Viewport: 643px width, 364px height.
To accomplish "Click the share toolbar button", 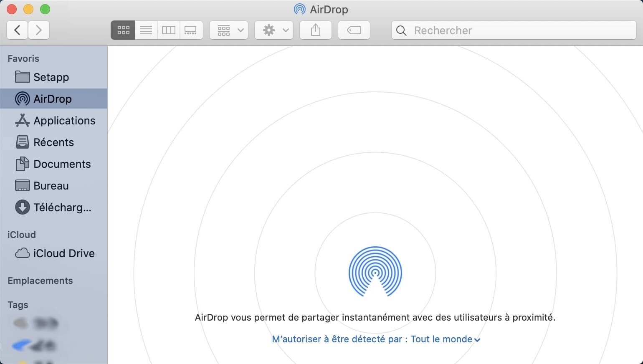I will (316, 30).
